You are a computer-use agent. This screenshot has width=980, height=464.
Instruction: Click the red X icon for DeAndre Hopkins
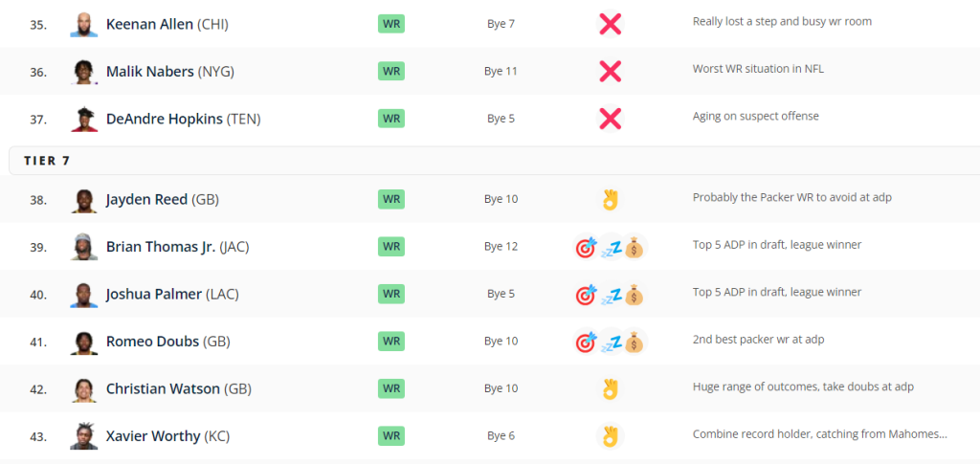[610, 119]
